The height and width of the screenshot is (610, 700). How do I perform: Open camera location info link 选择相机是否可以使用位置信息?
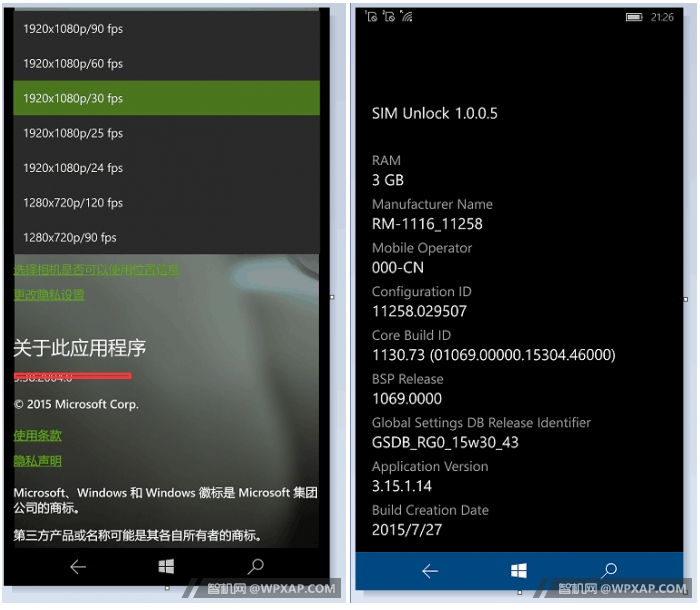point(96,270)
